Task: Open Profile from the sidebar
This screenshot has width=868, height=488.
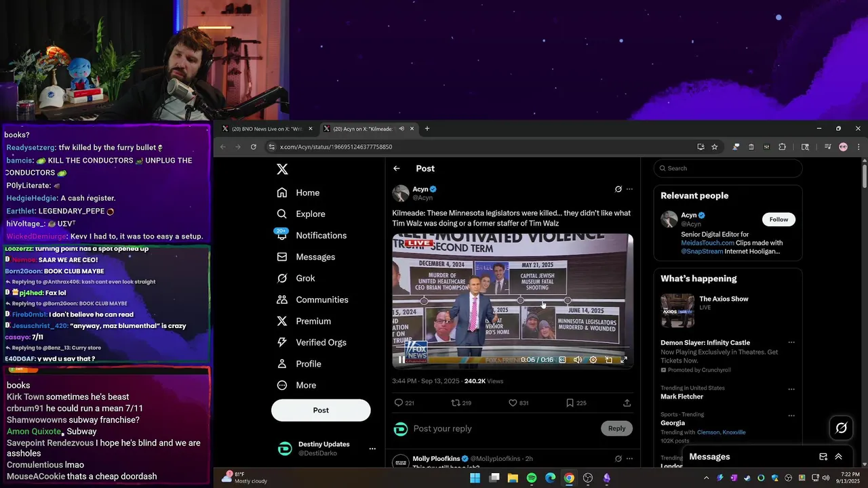Action: (x=299, y=364)
